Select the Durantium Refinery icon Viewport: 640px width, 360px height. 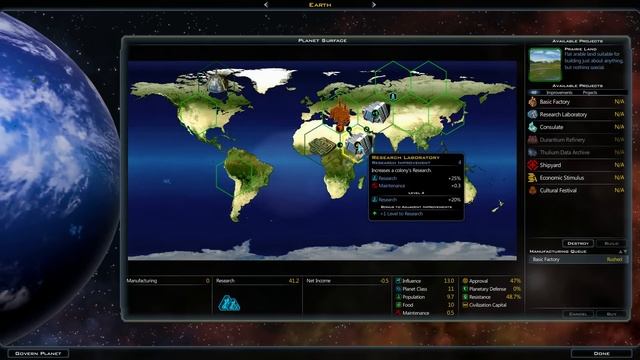pyautogui.click(x=533, y=140)
